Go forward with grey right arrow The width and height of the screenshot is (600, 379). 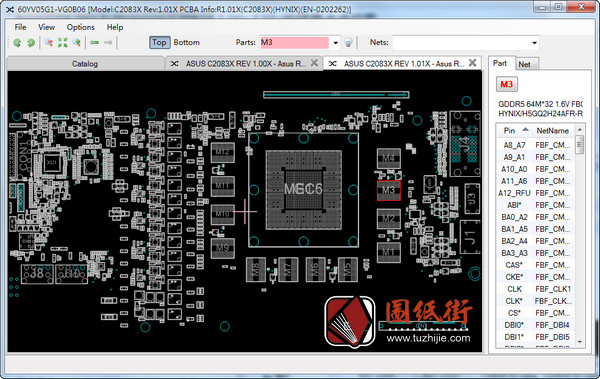(x=108, y=42)
